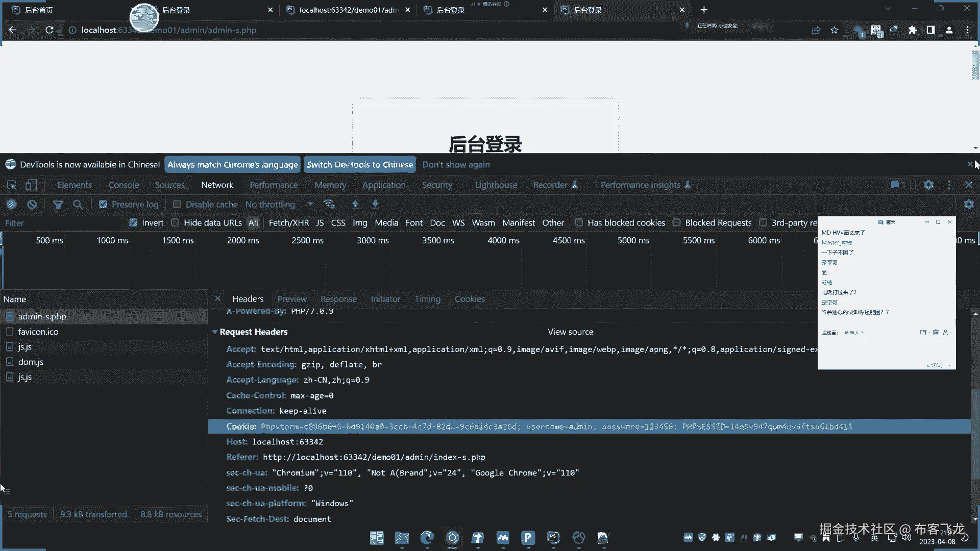Image resolution: width=980 pixels, height=551 pixels.
Task: Open DevTools settings gear icon
Action: pyautogui.click(x=928, y=185)
